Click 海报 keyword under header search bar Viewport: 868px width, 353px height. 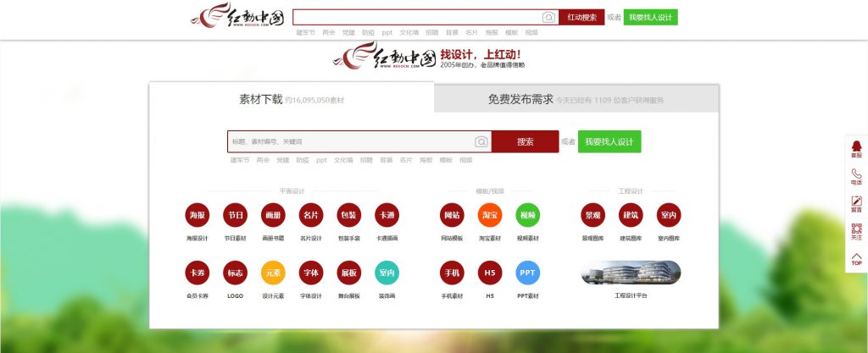coord(492,33)
